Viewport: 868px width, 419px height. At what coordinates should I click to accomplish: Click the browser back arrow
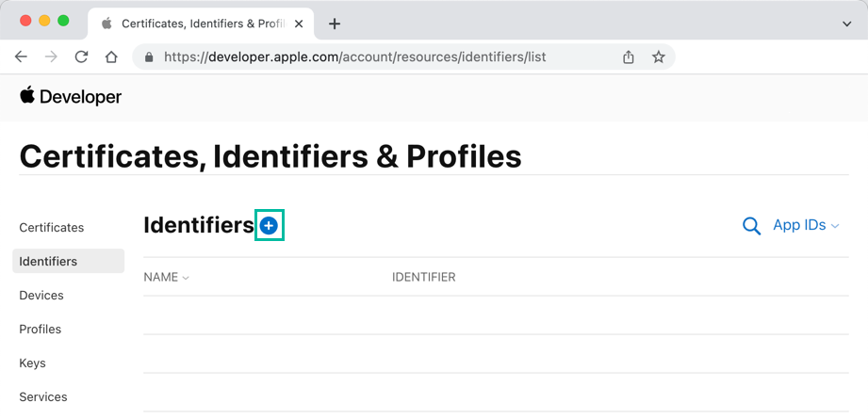click(x=21, y=56)
